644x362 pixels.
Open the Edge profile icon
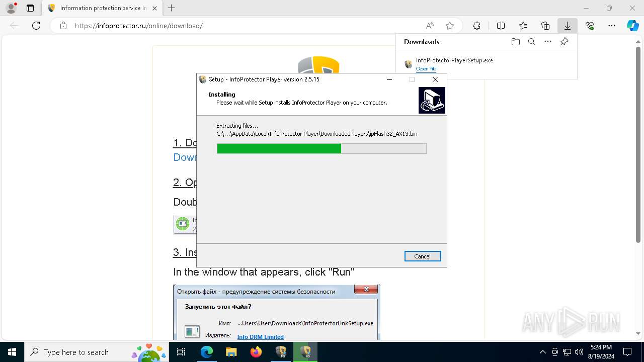(11, 8)
